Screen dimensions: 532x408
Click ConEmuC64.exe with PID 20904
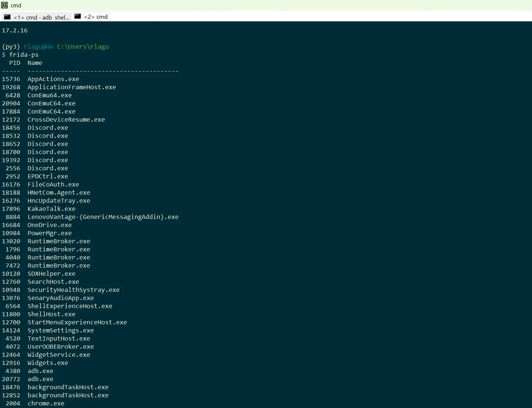52,103
